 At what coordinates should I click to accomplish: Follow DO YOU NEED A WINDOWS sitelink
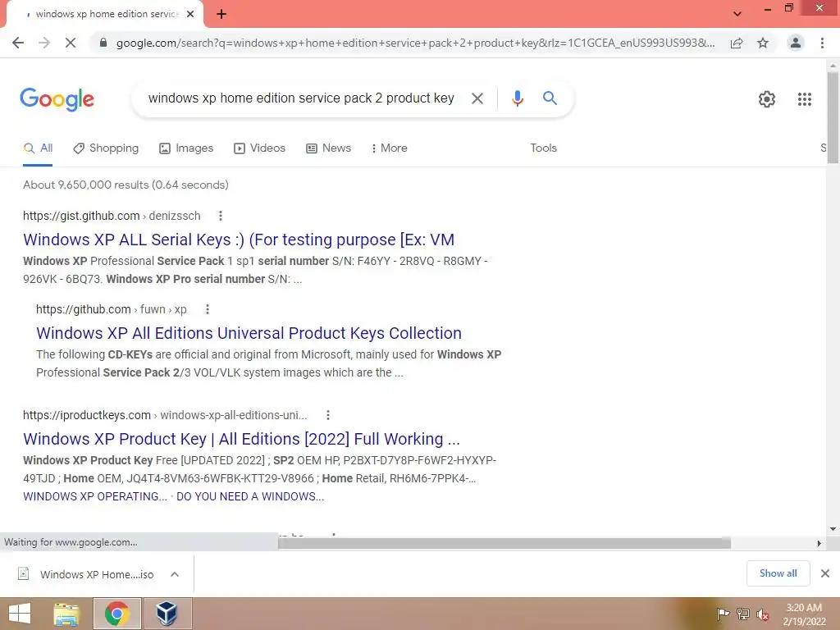pyautogui.click(x=250, y=496)
